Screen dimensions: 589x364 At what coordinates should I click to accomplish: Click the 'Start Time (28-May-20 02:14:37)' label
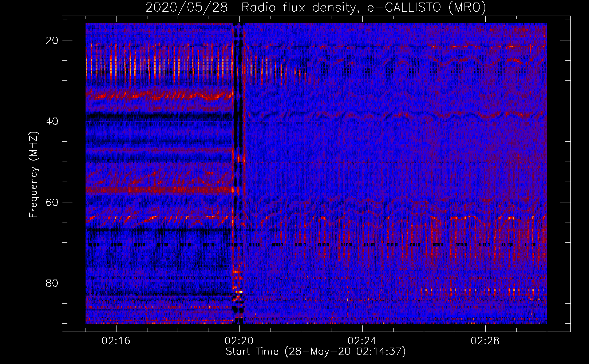[316, 352]
